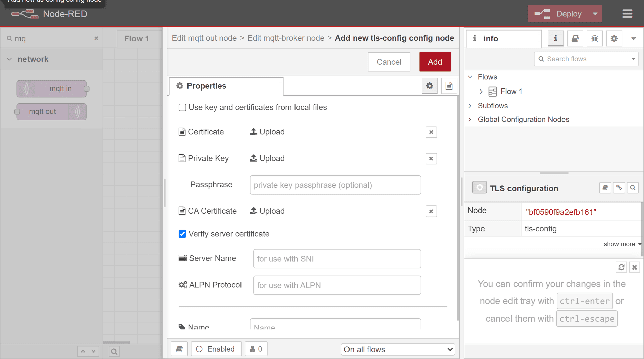This screenshot has height=359, width=644.
Task: Show relationships for the TLS configuration node
Action: pyautogui.click(x=619, y=188)
